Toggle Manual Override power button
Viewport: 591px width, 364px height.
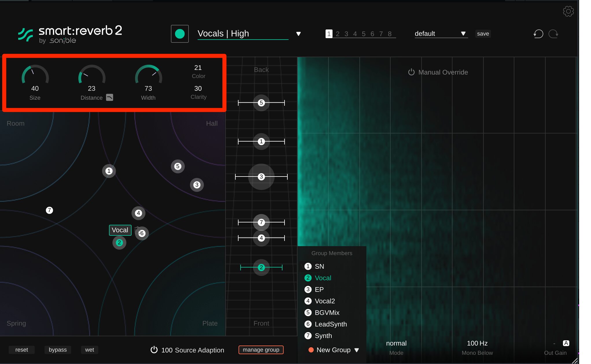coord(411,72)
